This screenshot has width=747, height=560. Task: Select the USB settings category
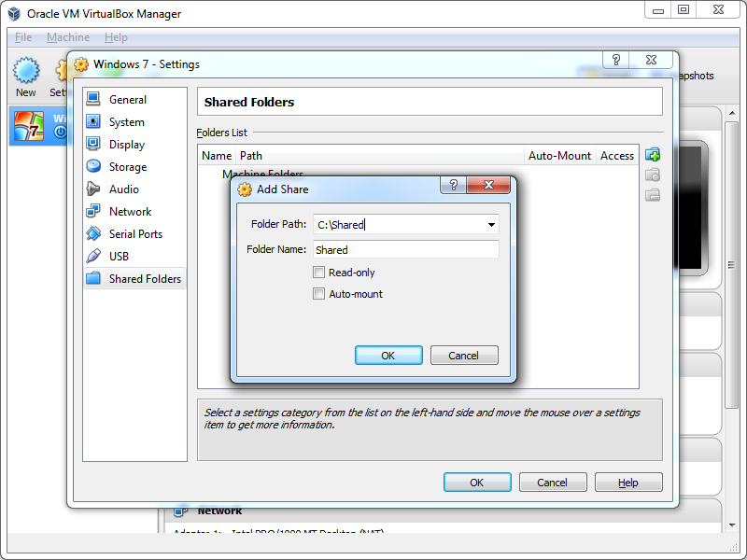(x=93, y=257)
